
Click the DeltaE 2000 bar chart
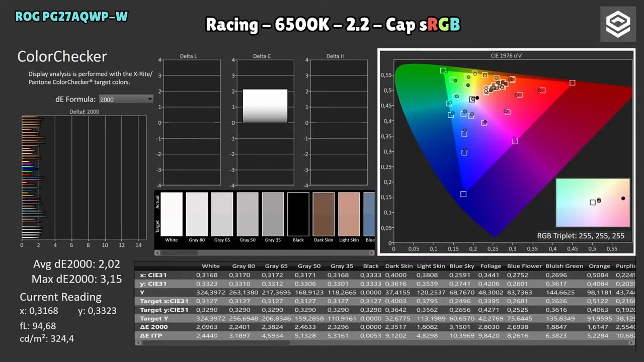click(x=84, y=177)
